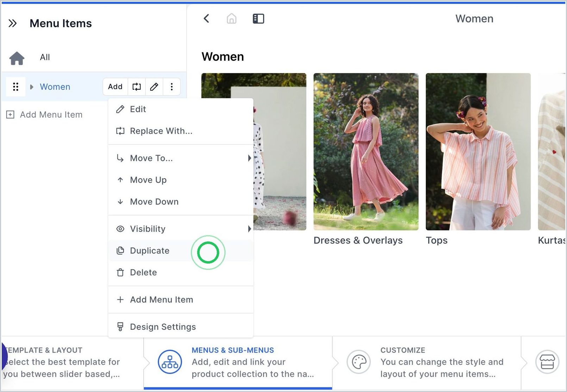567x392 pixels.
Task: Expand the Move To submenu arrow
Action: click(249, 158)
